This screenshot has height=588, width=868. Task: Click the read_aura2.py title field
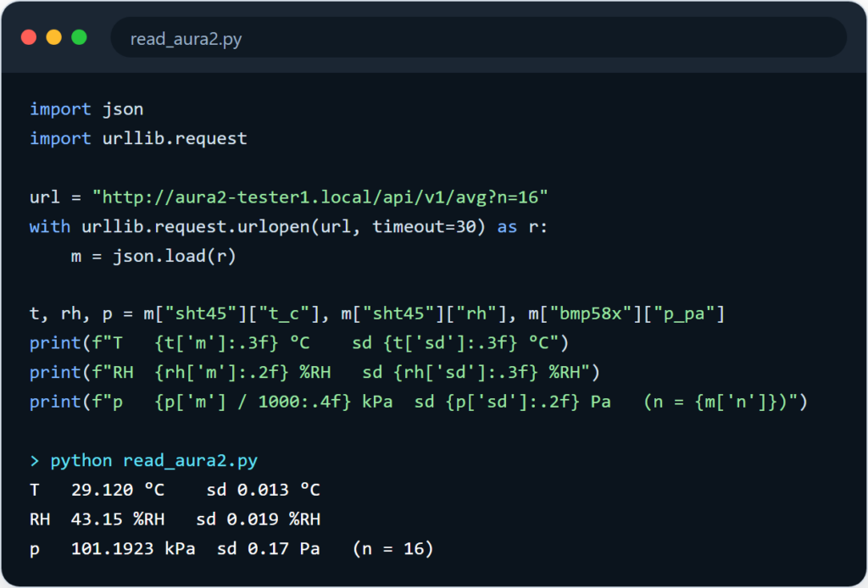click(x=478, y=37)
